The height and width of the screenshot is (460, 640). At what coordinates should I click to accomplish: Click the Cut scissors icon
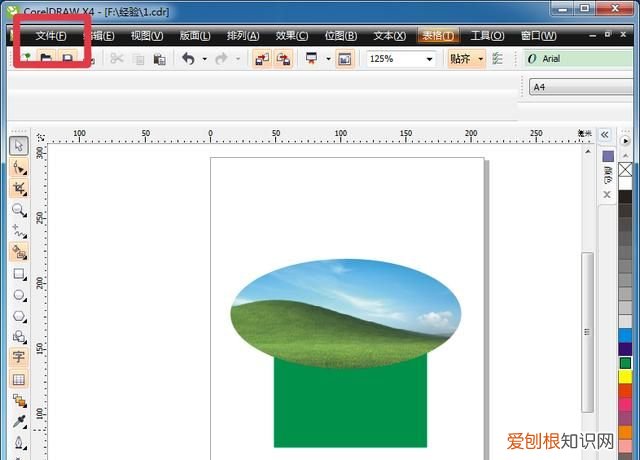click(117, 59)
